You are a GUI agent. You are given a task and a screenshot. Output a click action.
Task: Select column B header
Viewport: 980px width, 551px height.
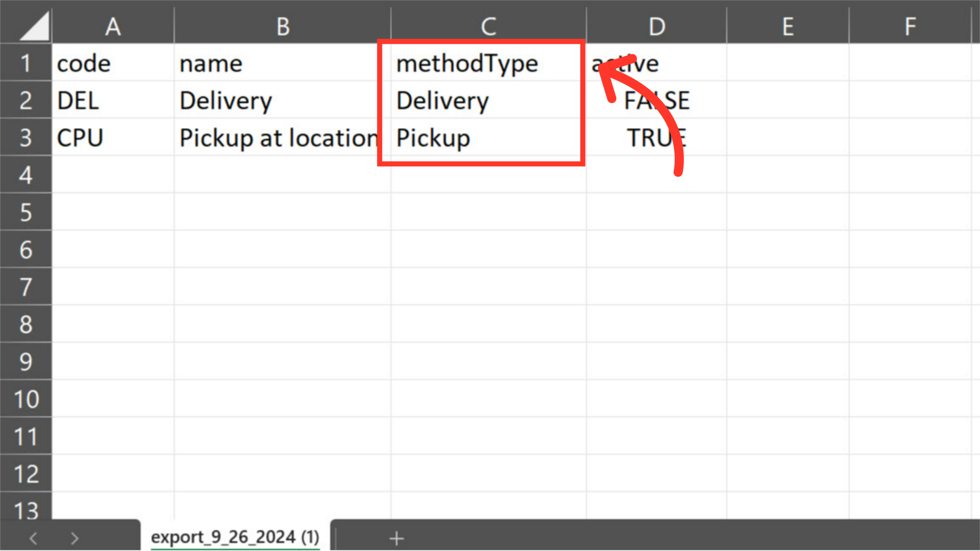click(283, 26)
